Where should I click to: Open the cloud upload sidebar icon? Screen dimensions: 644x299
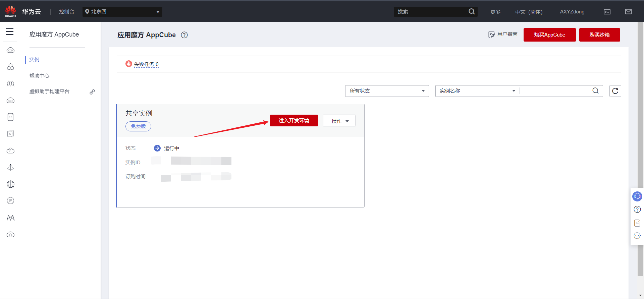point(10,234)
